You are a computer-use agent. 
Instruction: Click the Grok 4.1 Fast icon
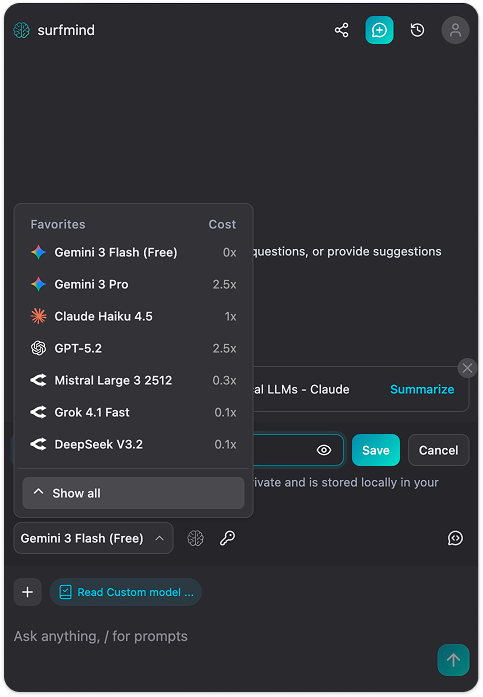tap(39, 412)
